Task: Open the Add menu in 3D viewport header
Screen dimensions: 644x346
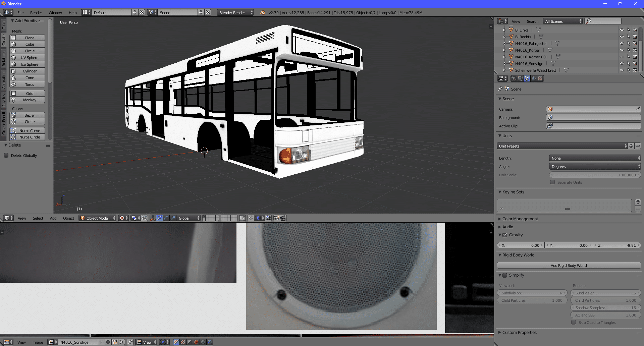Action: (x=53, y=218)
